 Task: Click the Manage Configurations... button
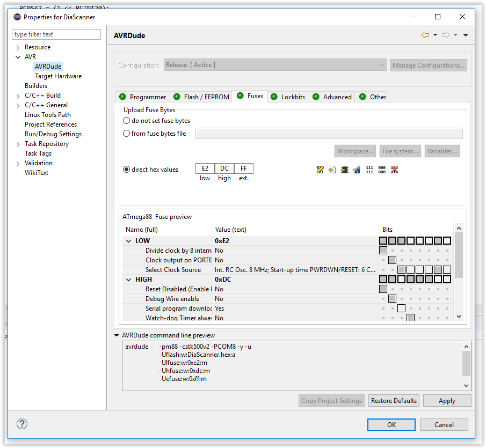pyautogui.click(x=429, y=65)
